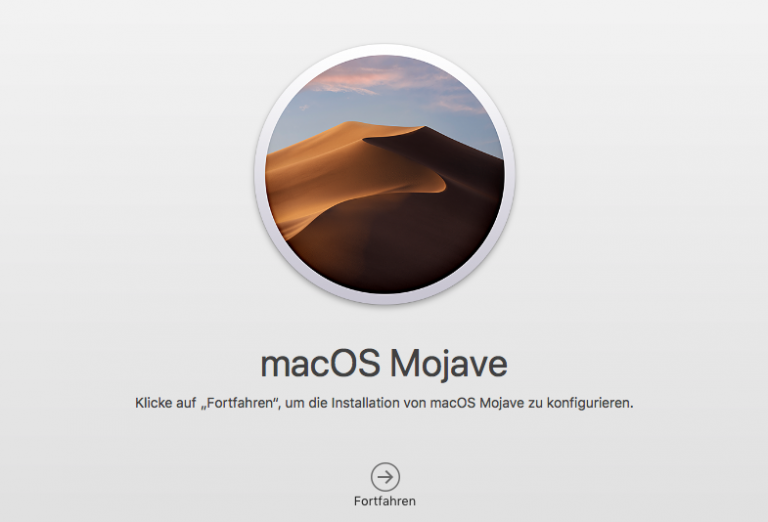Image resolution: width=768 pixels, height=522 pixels.
Task: Click the macOS Mojave desert disc icon
Action: (x=384, y=174)
